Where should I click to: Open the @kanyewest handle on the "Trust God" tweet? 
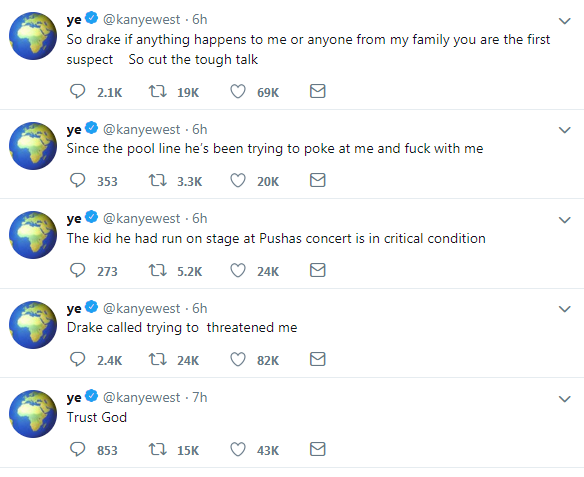[x=141, y=397]
